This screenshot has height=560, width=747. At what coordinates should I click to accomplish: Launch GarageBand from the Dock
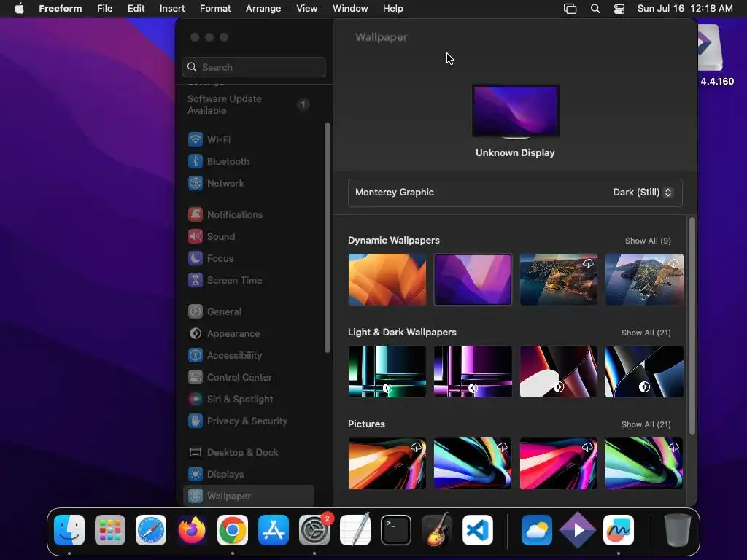(437, 530)
